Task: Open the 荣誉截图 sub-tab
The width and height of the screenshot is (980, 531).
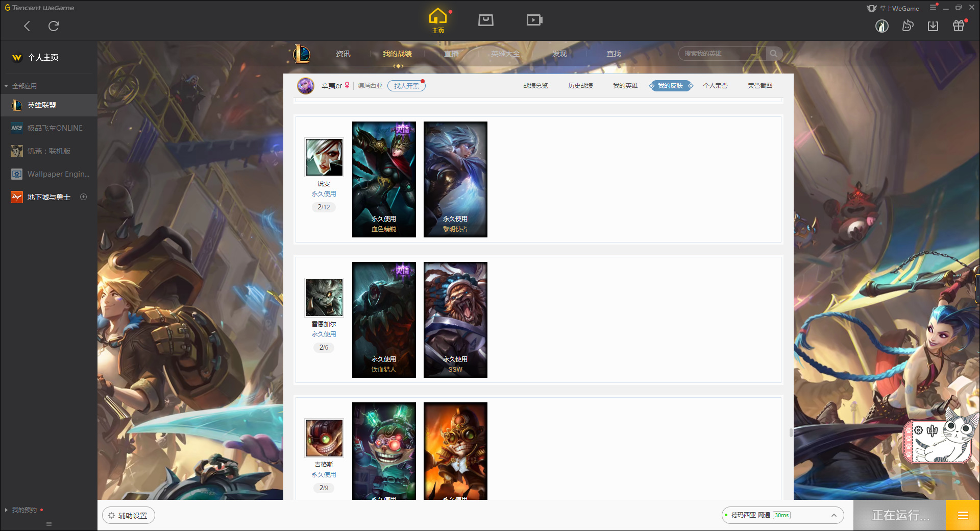Action: point(760,86)
